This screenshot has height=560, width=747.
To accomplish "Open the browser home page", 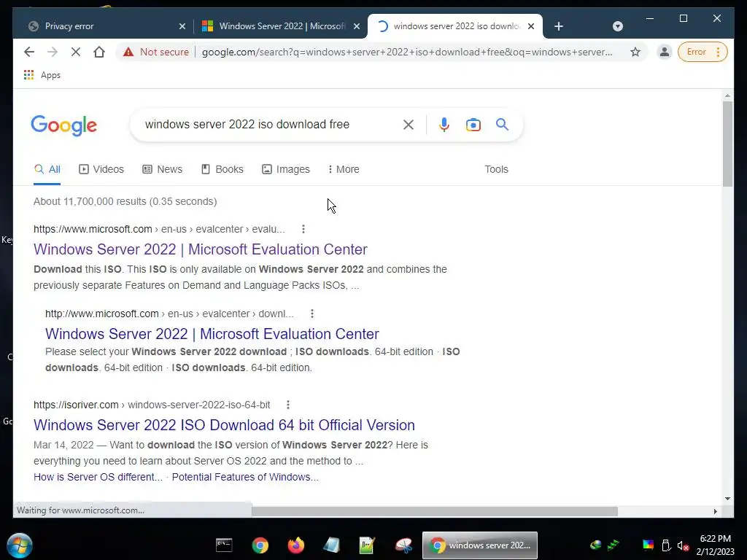I will click(x=99, y=52).
